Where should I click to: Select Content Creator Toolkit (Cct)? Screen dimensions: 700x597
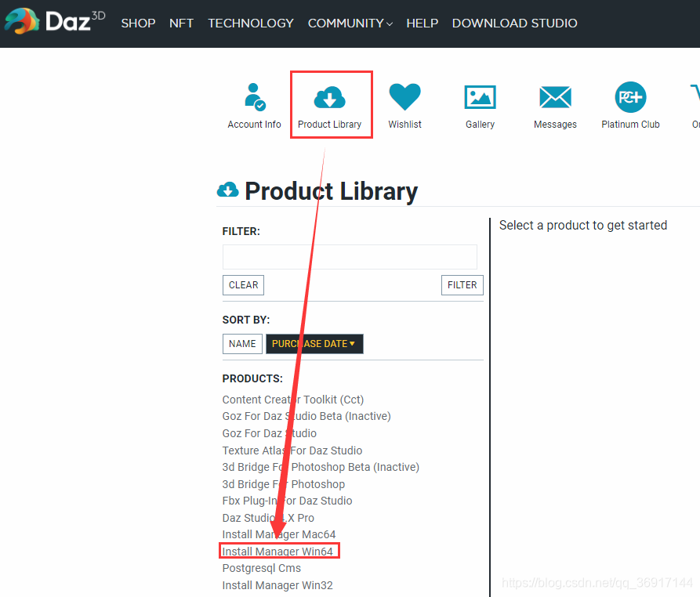coord(293,400)
